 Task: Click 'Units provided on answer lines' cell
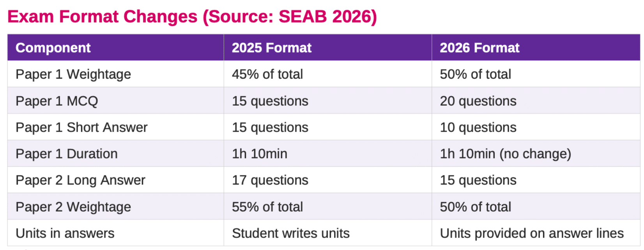click(532, 233)
